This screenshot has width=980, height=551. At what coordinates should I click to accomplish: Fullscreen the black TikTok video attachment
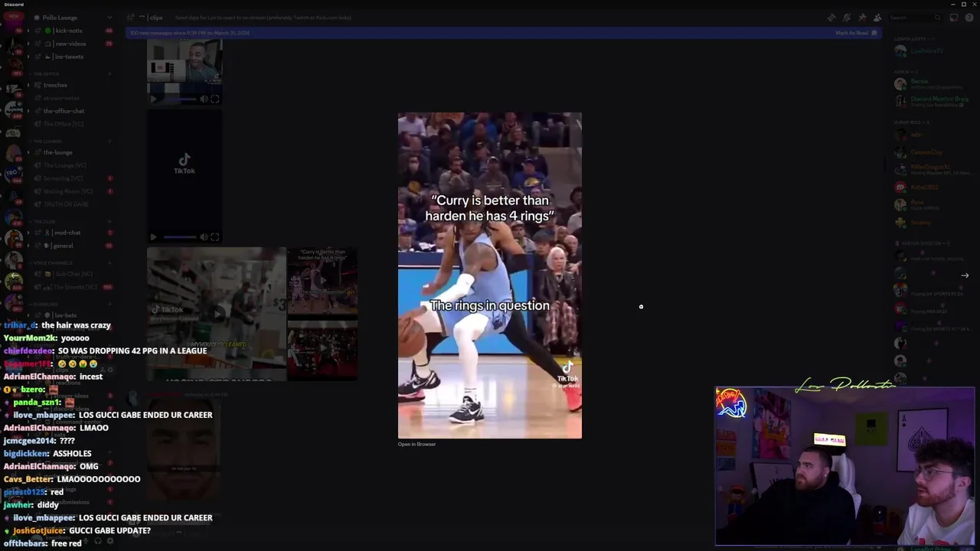coord(215,237)
